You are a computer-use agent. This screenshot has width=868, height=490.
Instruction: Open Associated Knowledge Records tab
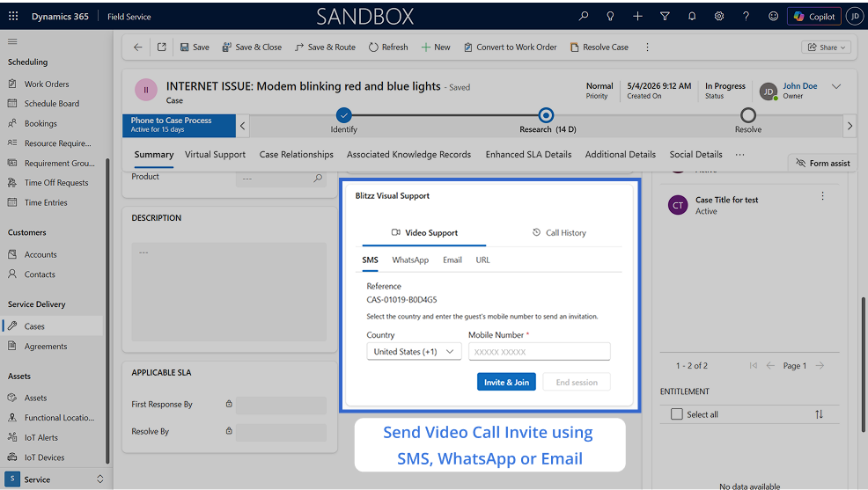(408, 154)
